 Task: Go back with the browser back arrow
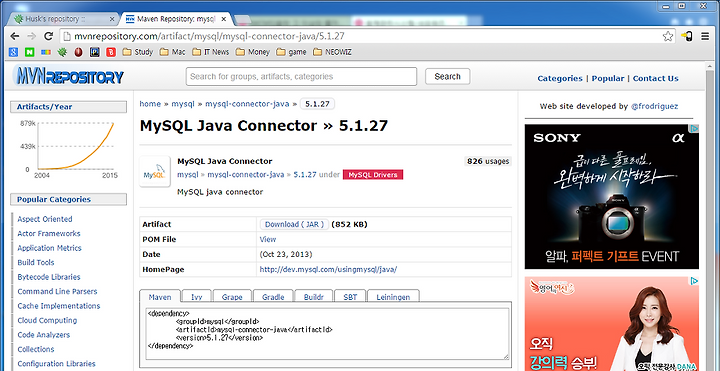coord(15,36)
